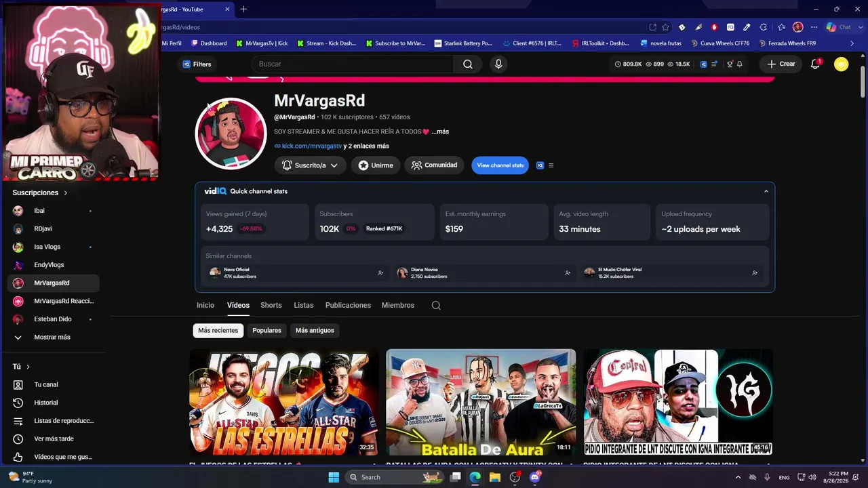Select the Populares filter chip
This screenshot has width=868, height=488.
(267, 330)
